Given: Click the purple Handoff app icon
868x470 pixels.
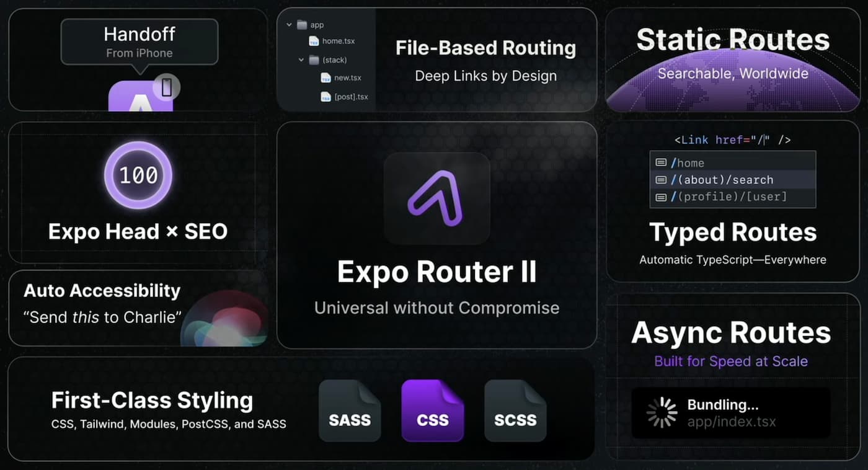Looking at the screenshot, I should point(140,97).
